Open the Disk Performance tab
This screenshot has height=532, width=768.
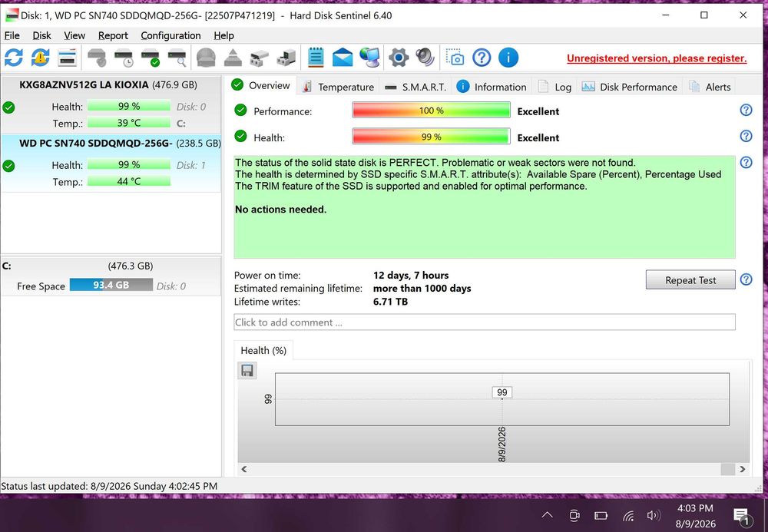tap(630, 87)
